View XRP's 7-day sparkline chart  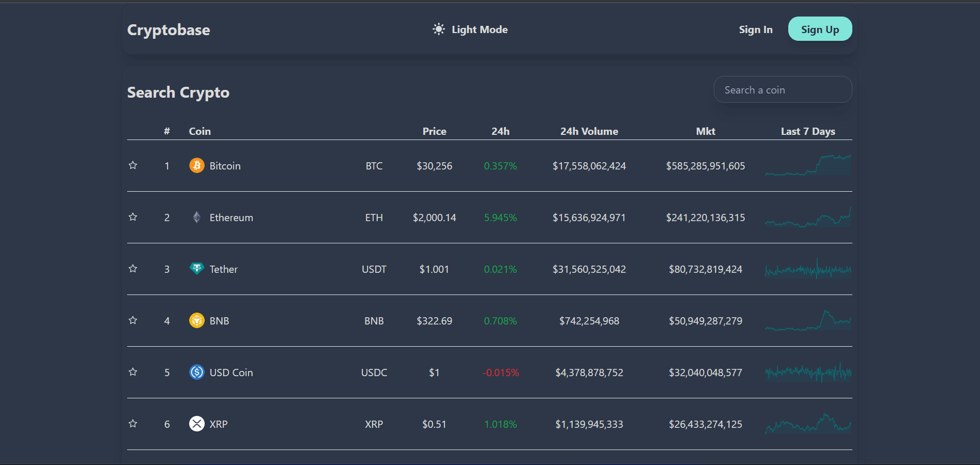click(x=808, y=424)
